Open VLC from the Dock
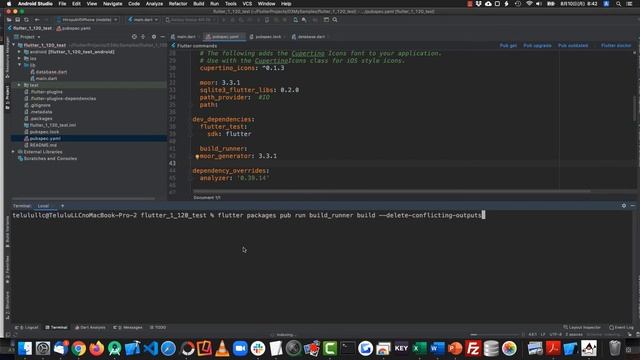Screen dimensions: 640x360 point(222,349)
